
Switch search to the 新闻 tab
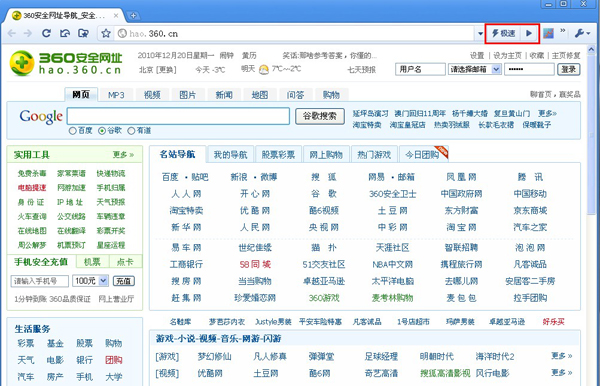coord(223,94)
